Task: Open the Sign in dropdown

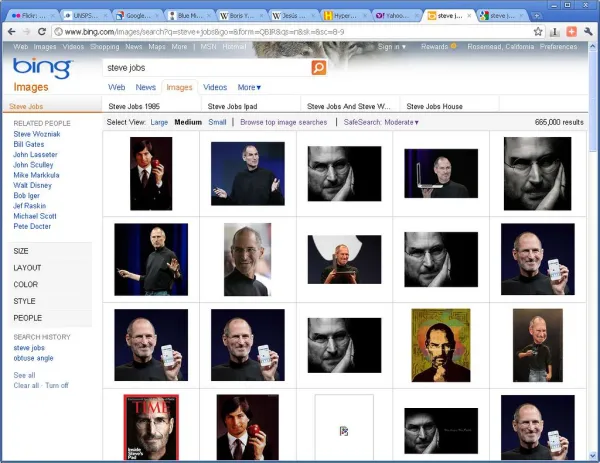Action: [x=391, y=47]
